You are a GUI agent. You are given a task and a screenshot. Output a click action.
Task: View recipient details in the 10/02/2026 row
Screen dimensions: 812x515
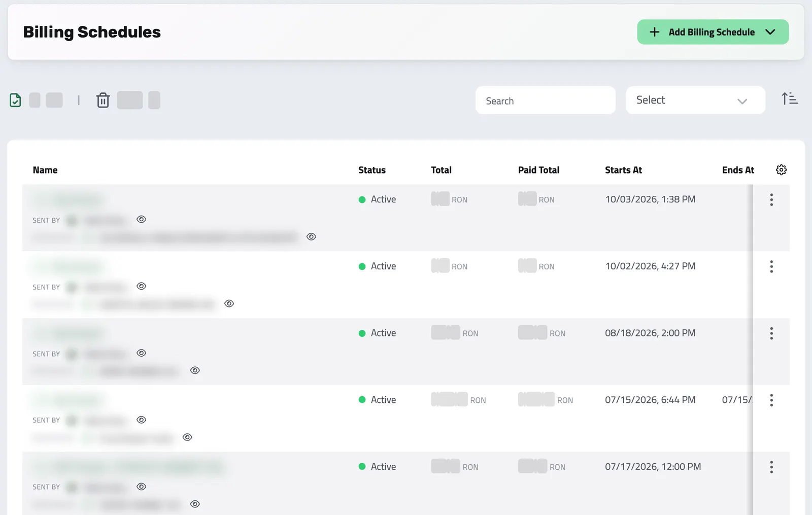click(x=229, y=303)
